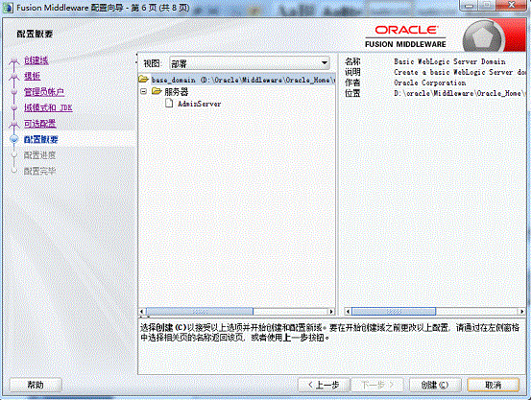Click the 'Create a basic WebLogic Server' description

460,72
